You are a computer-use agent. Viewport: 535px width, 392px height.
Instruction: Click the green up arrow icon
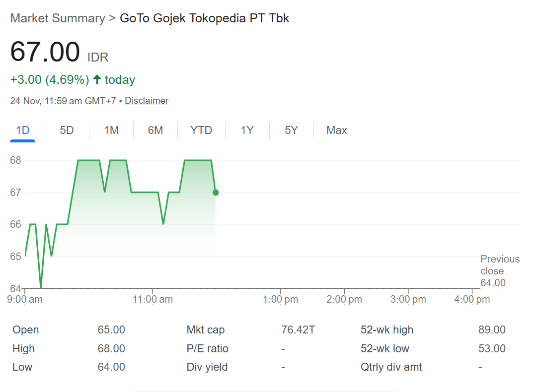(x=97, y=79)
